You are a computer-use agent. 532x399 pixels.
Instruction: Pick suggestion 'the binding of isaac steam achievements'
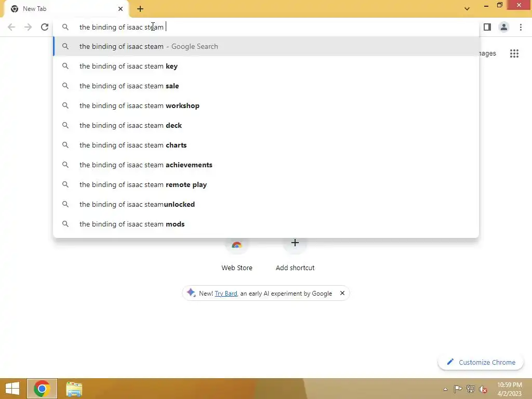click(267, 165)
